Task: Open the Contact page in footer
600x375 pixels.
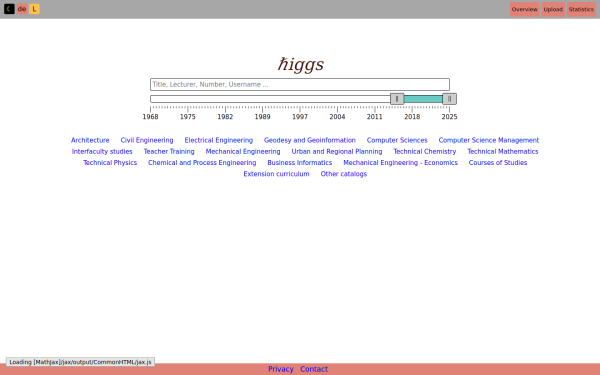Action: pyautogui.click(x=314, y=369)
